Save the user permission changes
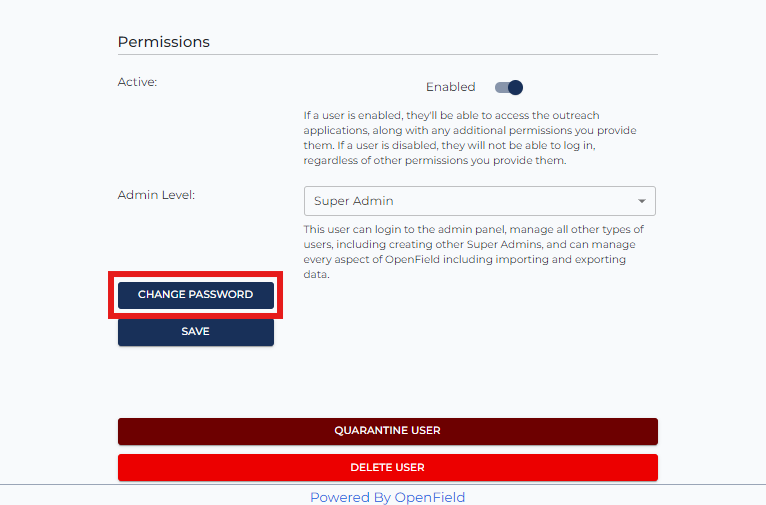 [195, 332]
